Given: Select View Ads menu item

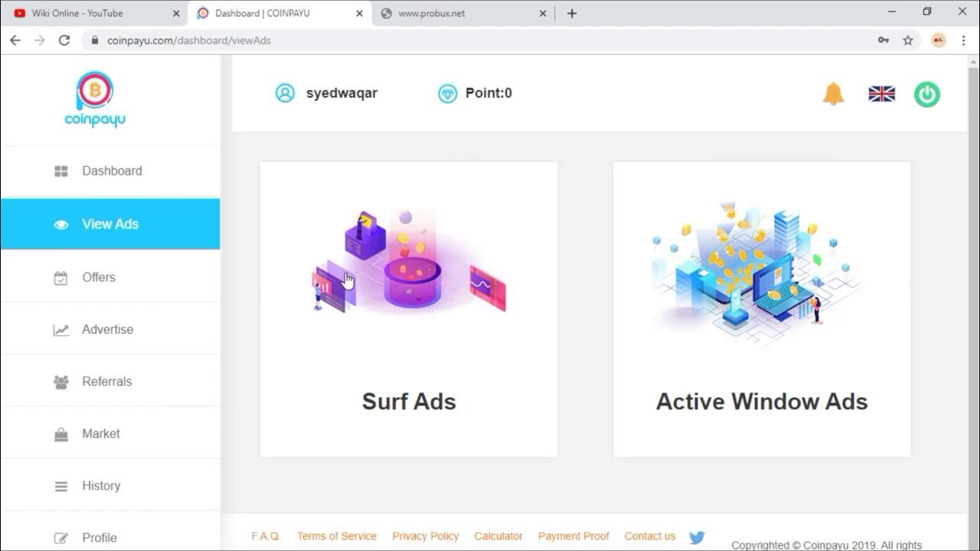Looking at the screenshot, I should [x=110, y=224].
